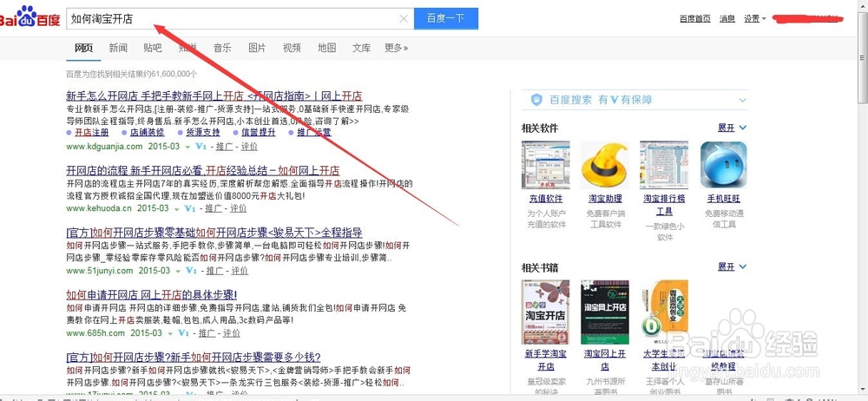
Task: Click V1 badge next to www.kehuoda.cn
Action: 190,209
